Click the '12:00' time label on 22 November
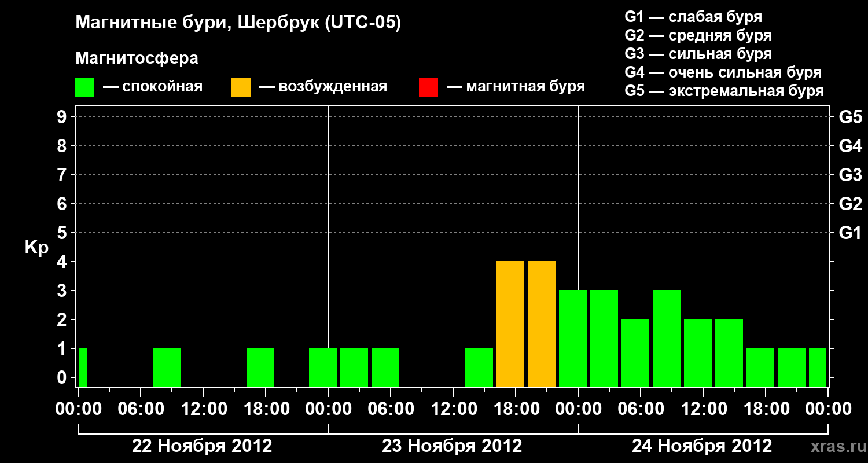 pyautogui.click(x=203, y=409)
